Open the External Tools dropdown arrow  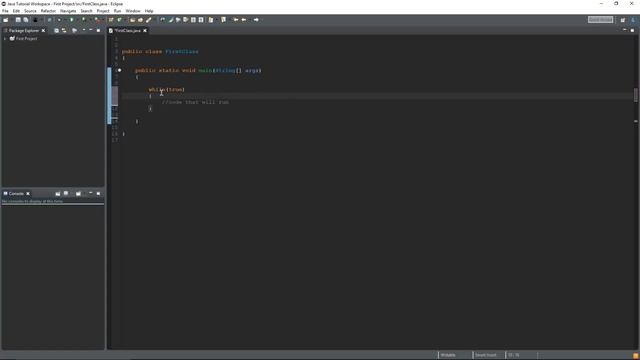point(102,20)
